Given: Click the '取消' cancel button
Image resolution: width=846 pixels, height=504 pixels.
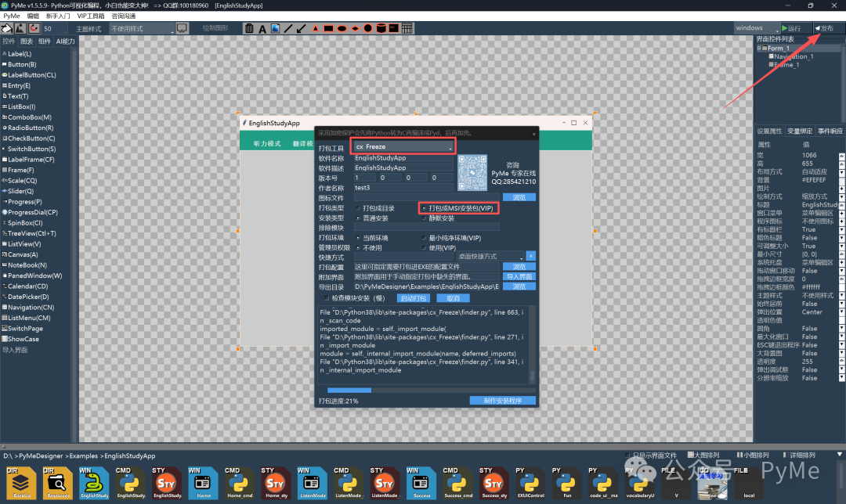Looking at the screenshot, I should click(x=454, y=298).
